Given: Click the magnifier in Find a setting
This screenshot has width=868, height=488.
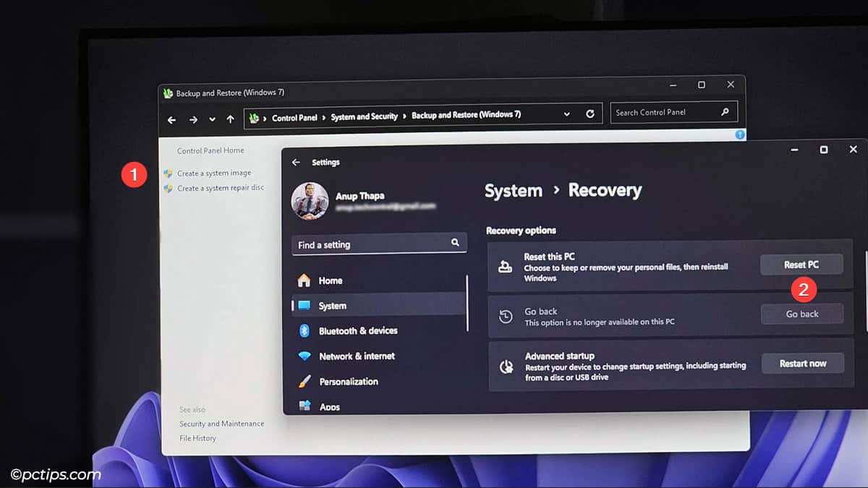Looking at the screenshot, I should (x=455, y=244).
